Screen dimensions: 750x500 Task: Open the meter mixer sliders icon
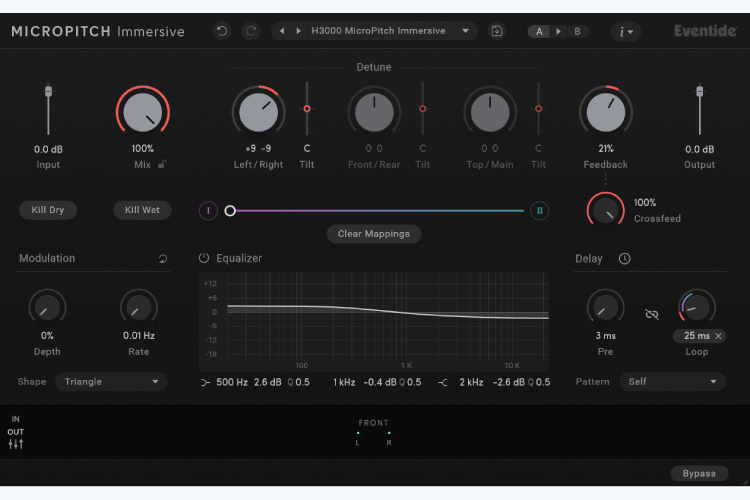click(16, 444)
